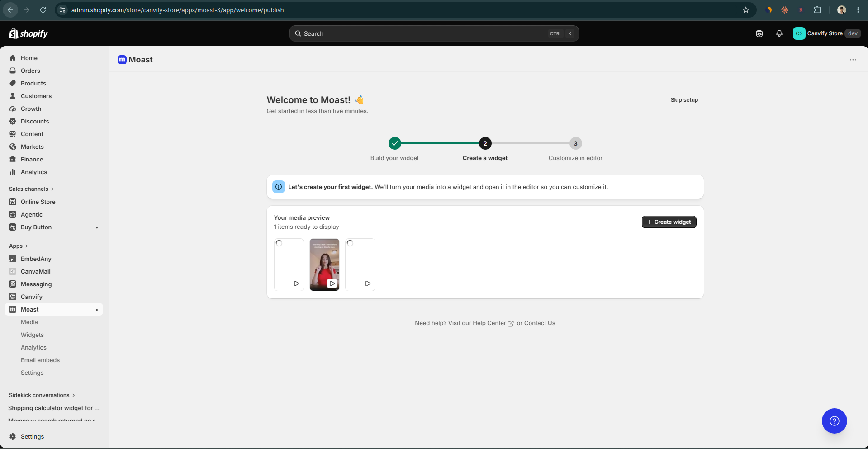Screen dimensions: 868x449
Task: Open Moast Widgets subpage
Action: pos(32,335)
